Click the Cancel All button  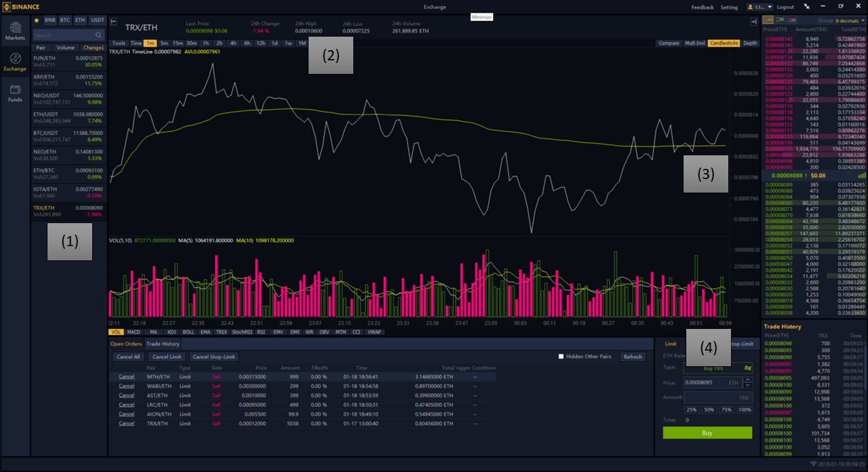(x=128, y=357)
